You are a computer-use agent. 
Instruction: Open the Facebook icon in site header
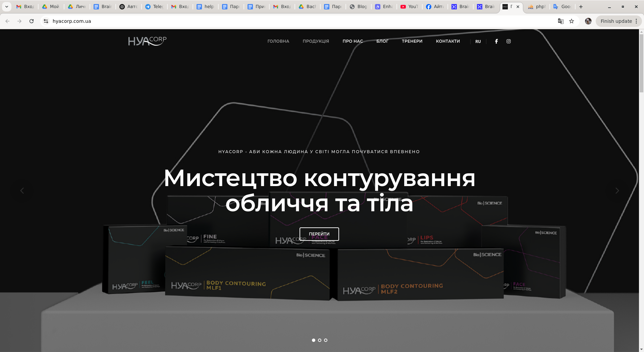tap(496, 41)
